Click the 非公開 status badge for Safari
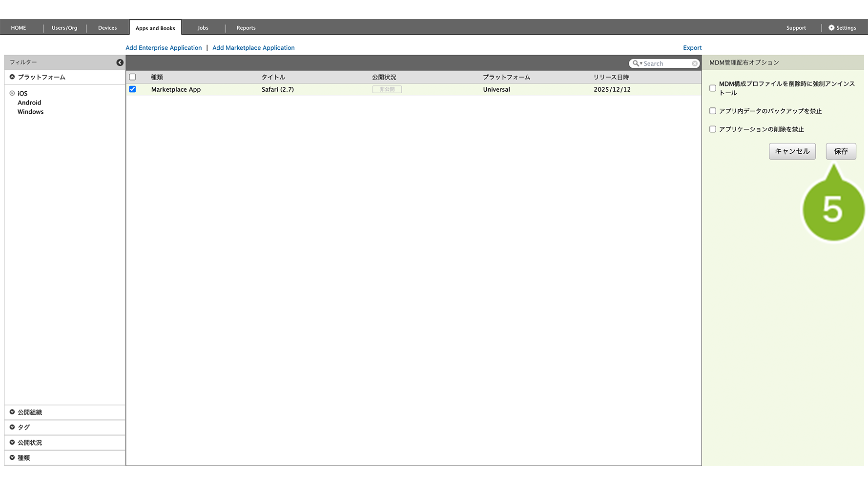The image size is (868, 488). click(x=387, y=89)
